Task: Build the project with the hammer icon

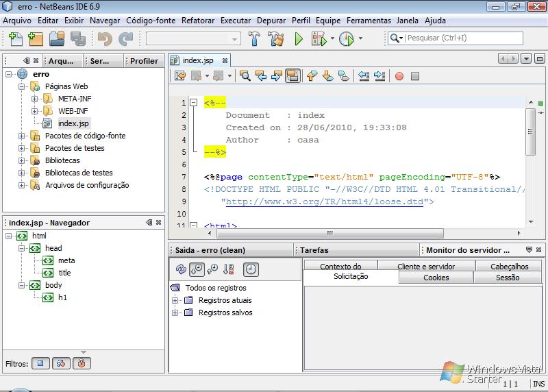Action: pyautogui.click(x=254, y=39)
